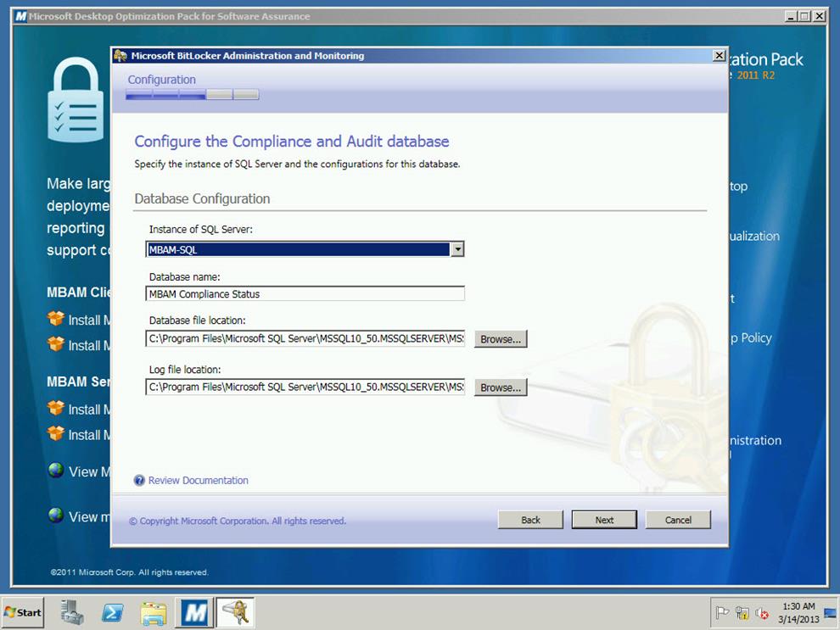
Task: Click the BitLocker dialog title bar icon
Action: (x=120, y=56)
